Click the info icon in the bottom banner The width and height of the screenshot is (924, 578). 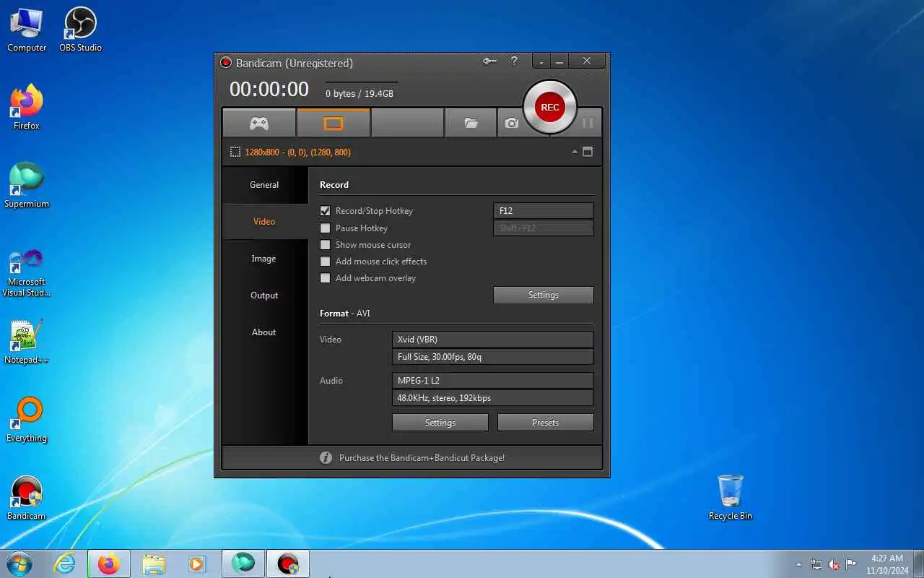[x=326, y=457]
